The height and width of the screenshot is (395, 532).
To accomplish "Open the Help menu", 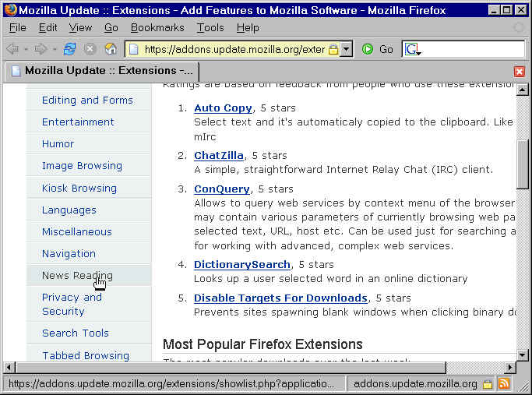I will pos(248,28).
